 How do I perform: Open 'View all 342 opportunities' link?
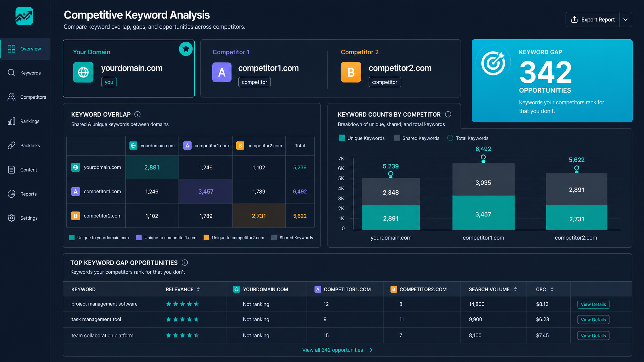[x=337, y=350]
